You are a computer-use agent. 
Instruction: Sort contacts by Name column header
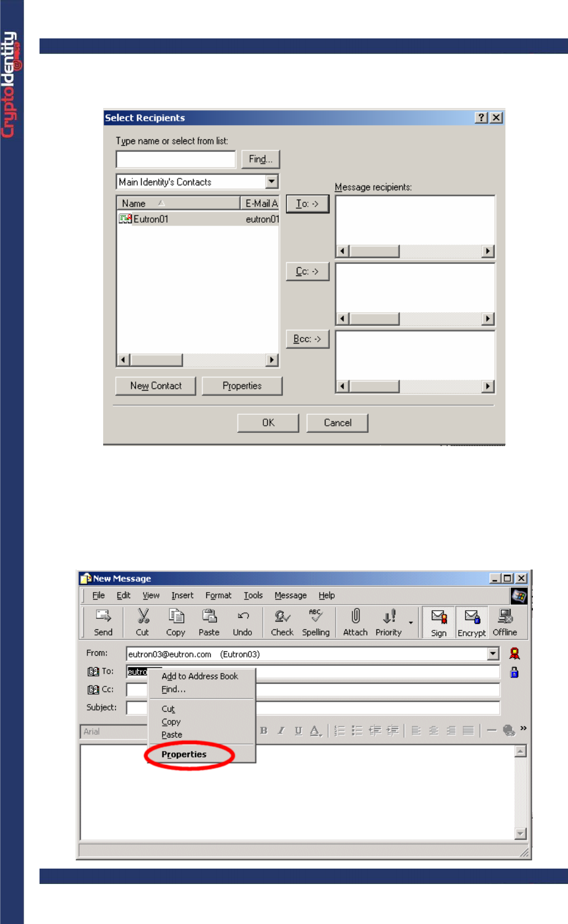click(178, 203)
